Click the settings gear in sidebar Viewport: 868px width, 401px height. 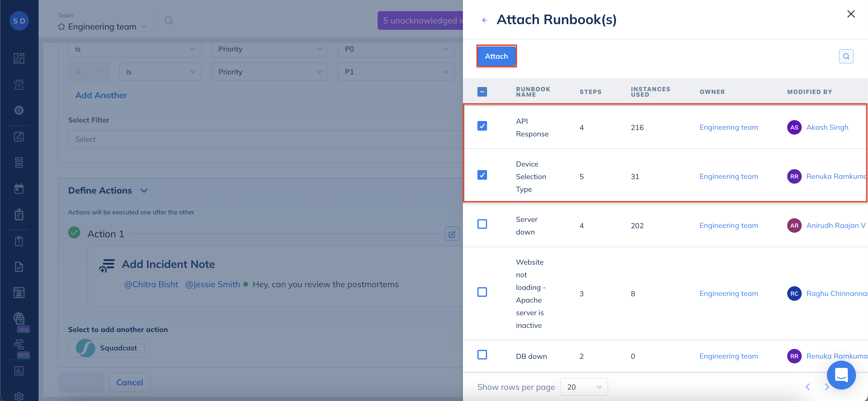(19, 396)
